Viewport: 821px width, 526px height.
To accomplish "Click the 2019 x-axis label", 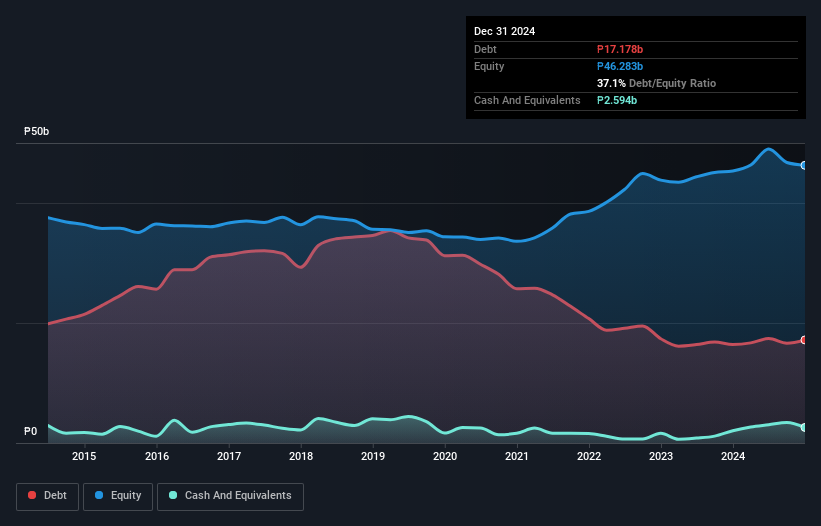I will pos(373,456).
